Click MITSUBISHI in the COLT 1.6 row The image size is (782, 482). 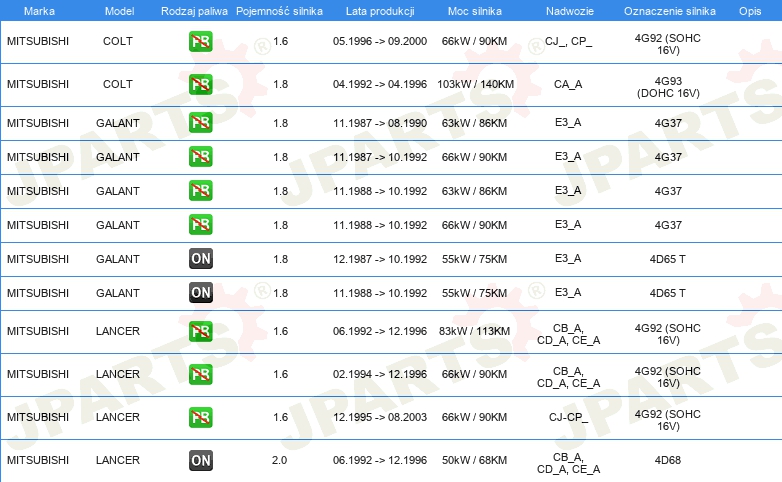coord(38,41)
